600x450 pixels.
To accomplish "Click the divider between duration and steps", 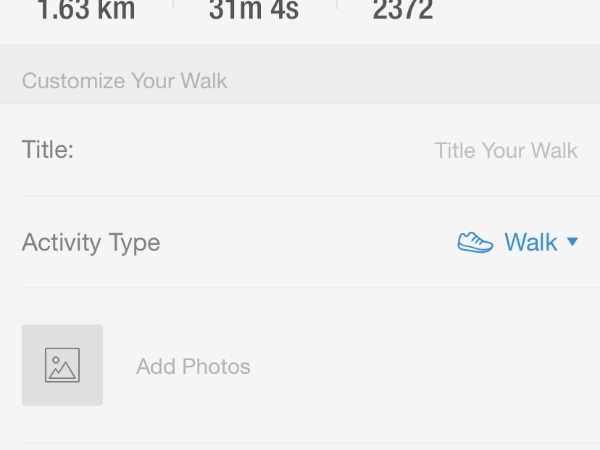I will point(337,5).
